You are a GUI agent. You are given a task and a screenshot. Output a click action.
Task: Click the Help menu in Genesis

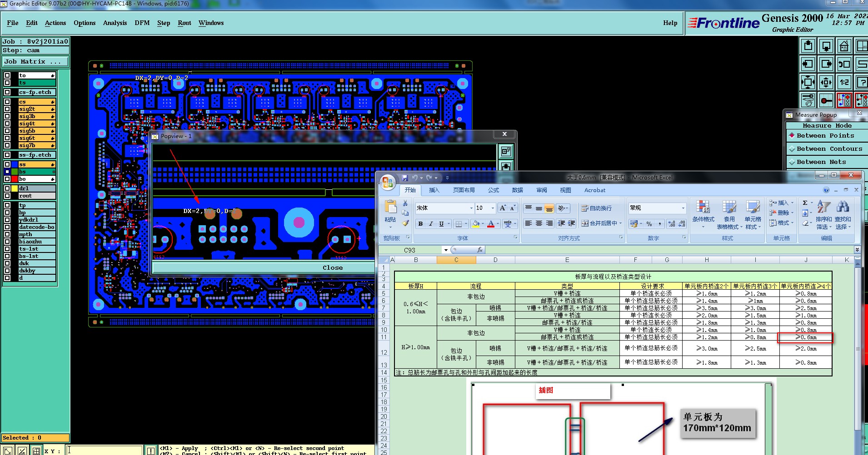click(x=670, y=23)
